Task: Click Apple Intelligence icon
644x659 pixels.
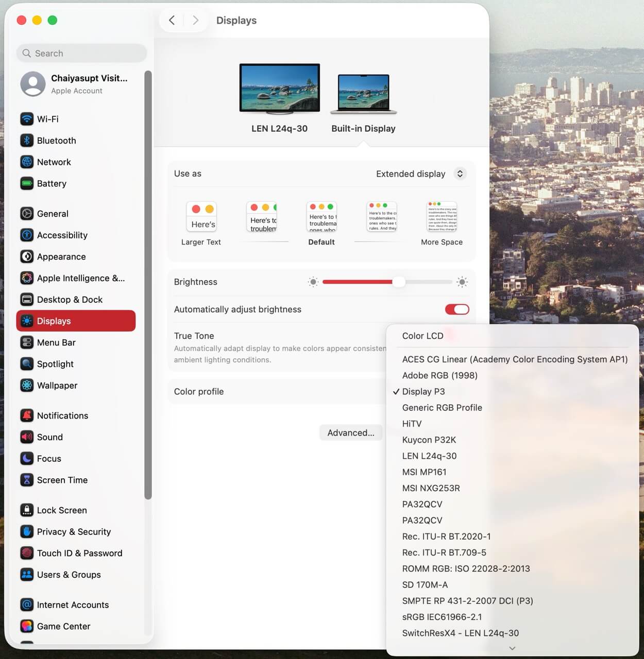Action: (27, 278)
